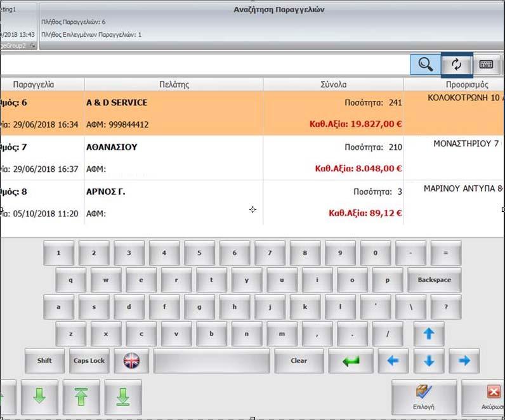Tap the p key on virtual keyboard

388,280
